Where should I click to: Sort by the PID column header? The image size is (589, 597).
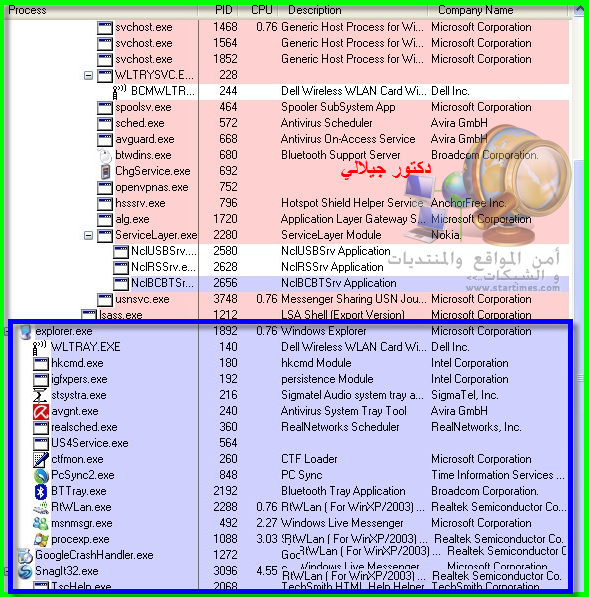click(x=219, y=10)
